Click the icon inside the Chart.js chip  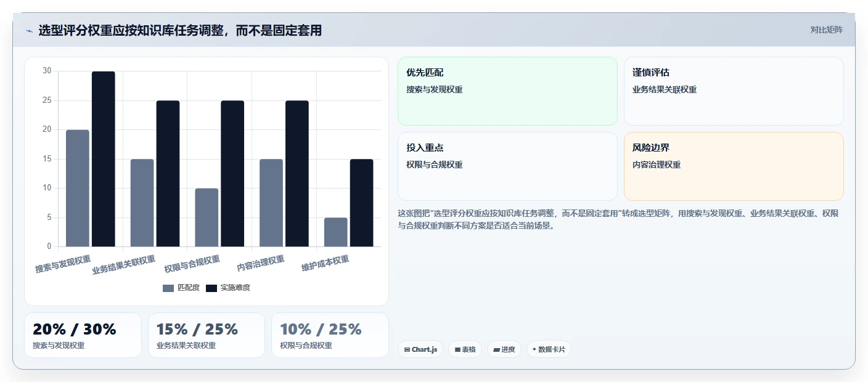(x=407, y=349)
